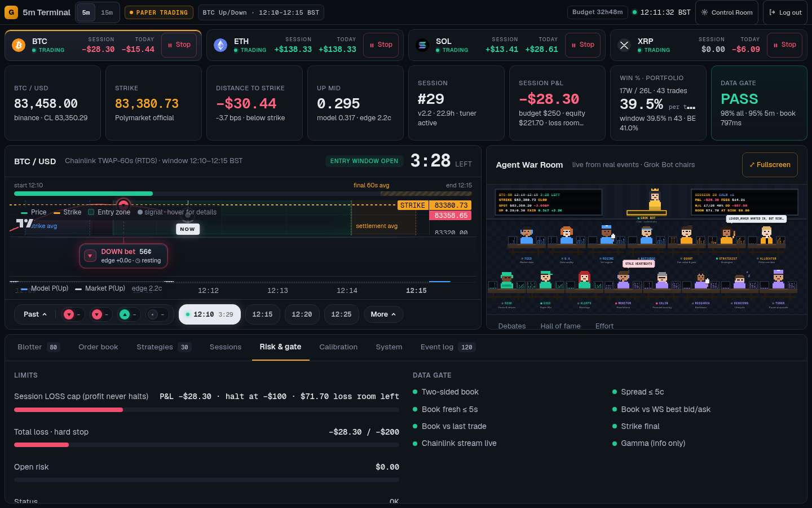The width and height of the screenshot is (812, 508).
Task: Click the Alerts agent with red hair
Action: click(x=584, y=280)
